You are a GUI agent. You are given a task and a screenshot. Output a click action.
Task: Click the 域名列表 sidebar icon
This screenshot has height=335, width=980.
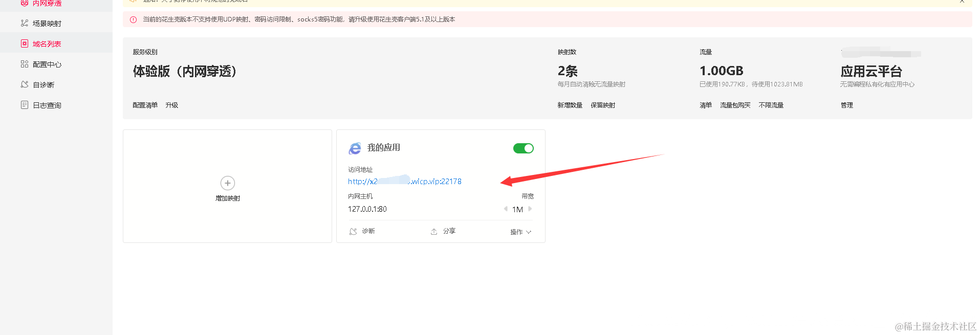coord(25,43)
